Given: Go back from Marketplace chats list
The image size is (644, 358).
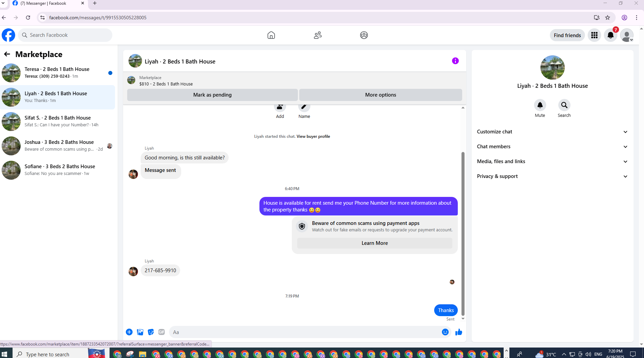Looking at the screenshot, I should click(7, 54).
